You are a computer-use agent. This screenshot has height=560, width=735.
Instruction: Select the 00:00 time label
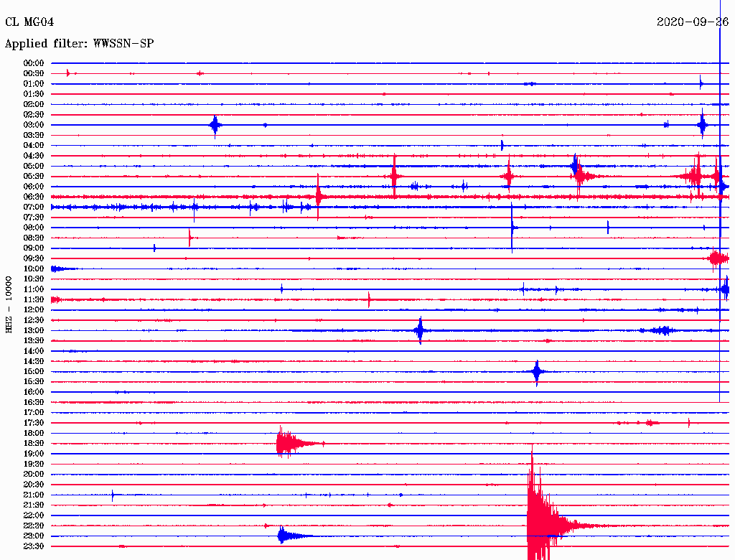[34, 63]
